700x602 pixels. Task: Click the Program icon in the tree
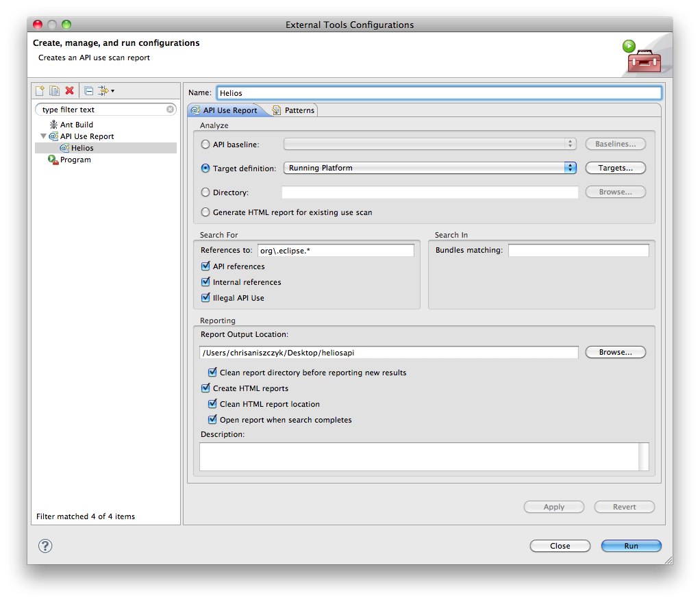click(53, 160)
